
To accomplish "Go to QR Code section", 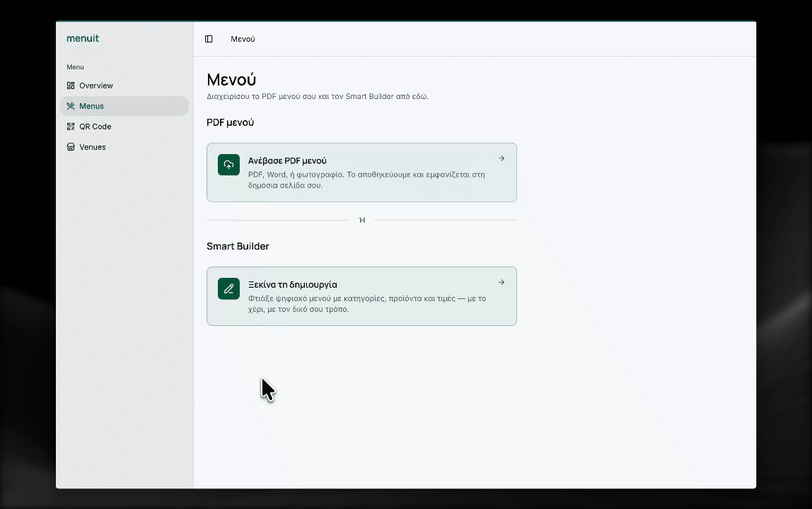I will [x=124, y=127].
